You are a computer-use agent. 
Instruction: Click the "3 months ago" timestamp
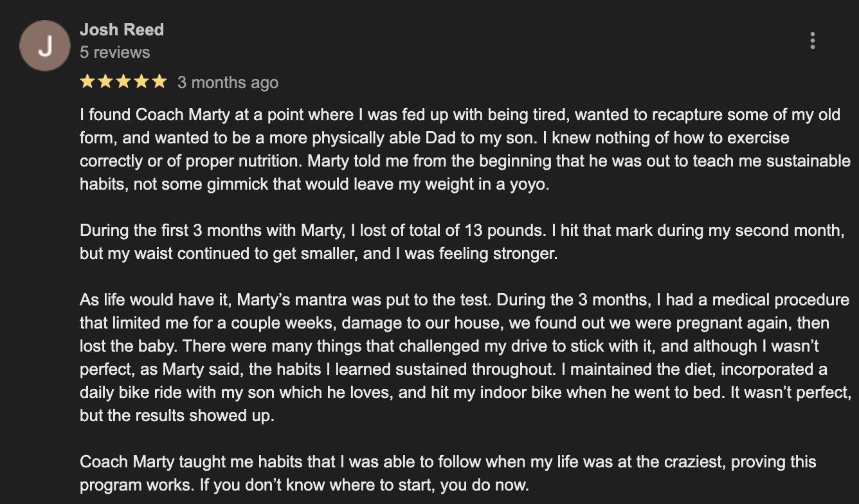228,82
